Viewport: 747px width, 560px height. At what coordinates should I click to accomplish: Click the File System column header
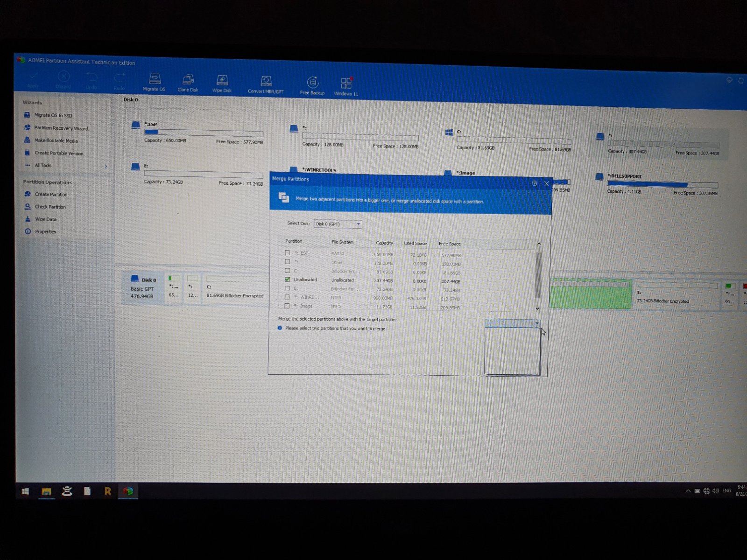click(342, 242)
